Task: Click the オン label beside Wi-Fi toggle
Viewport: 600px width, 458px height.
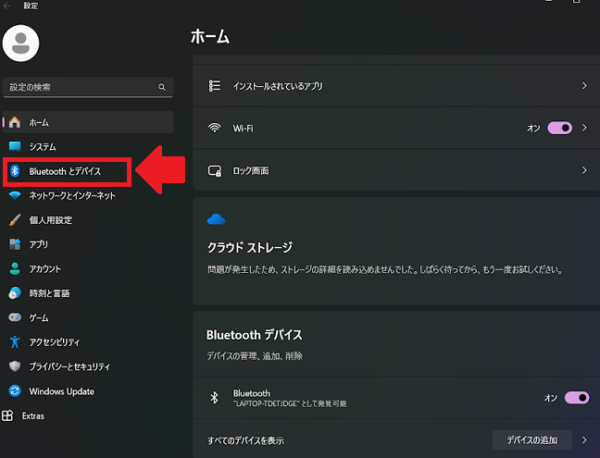Action: tap(533, 128)
